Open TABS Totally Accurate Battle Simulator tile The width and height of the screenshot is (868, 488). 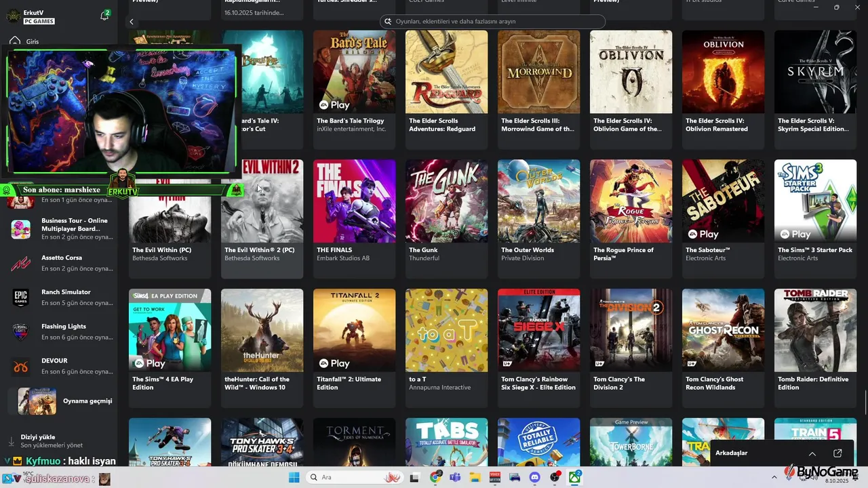(446, 442)
